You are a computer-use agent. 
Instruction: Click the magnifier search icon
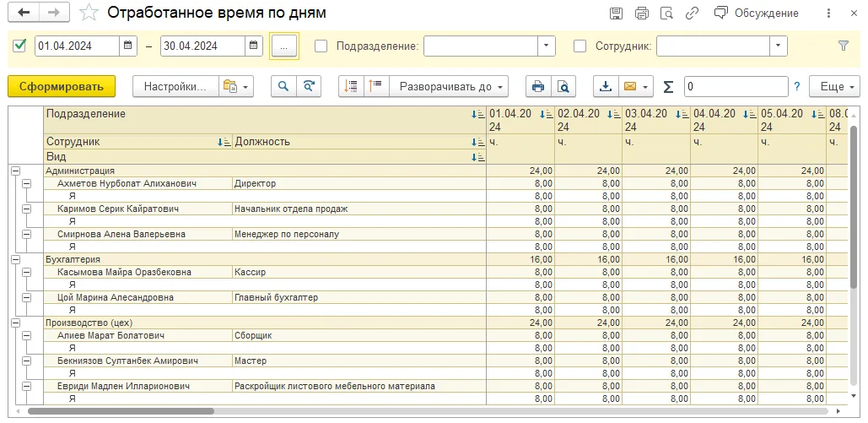283,86
